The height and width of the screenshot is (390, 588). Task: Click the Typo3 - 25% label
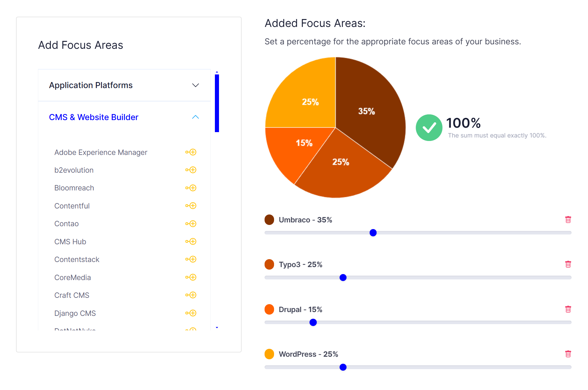301,265
